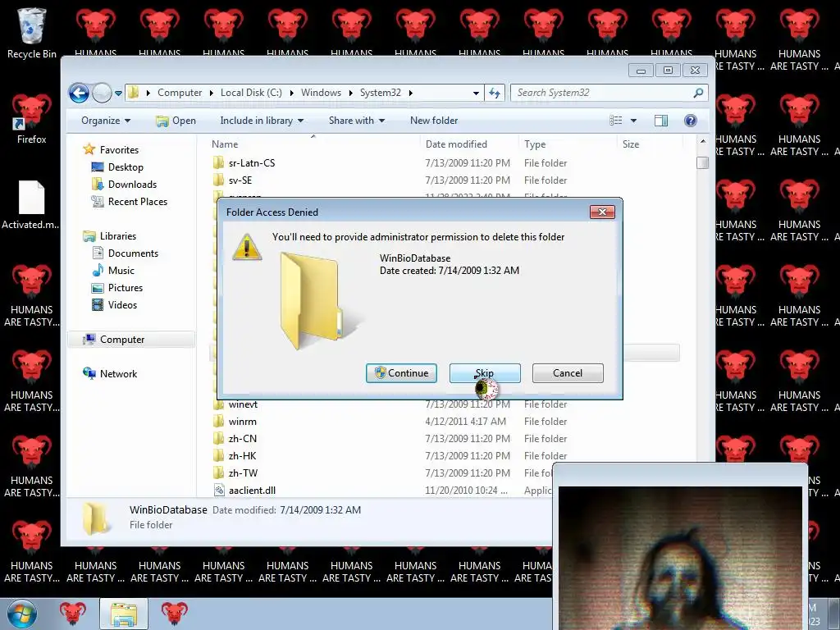Expand the address bar history dropdown
Screen dimensions: 840x630
pos(476,93)
